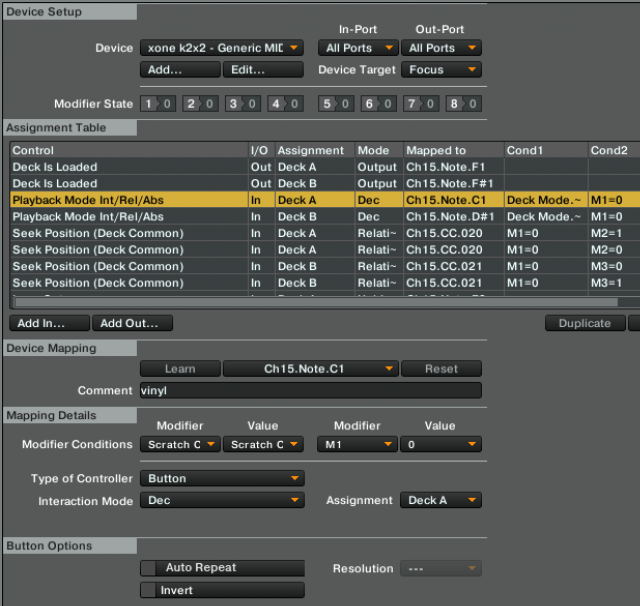Enable the Invert checkbox

click(148, 590)
